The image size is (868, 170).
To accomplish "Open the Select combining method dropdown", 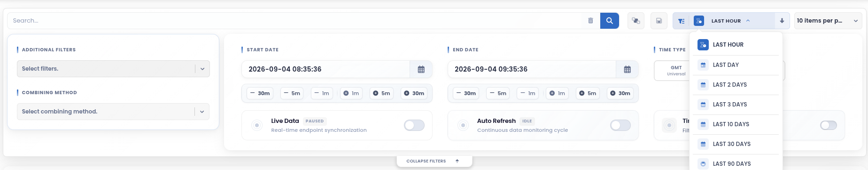I will [x=113, y=112].
